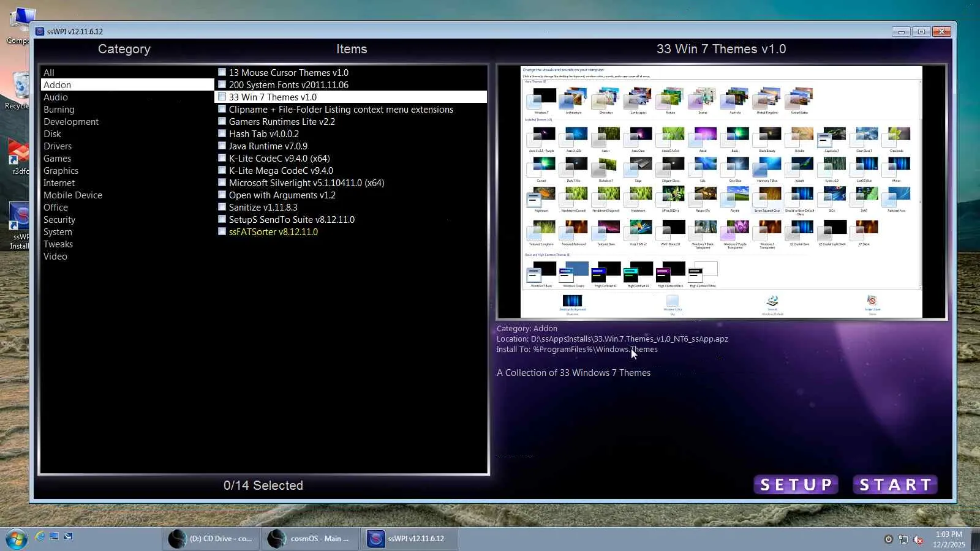The height and width of the screenshot is (551, 980).
Task: Open the Windows Start menu orb
Action: (17, 539)
